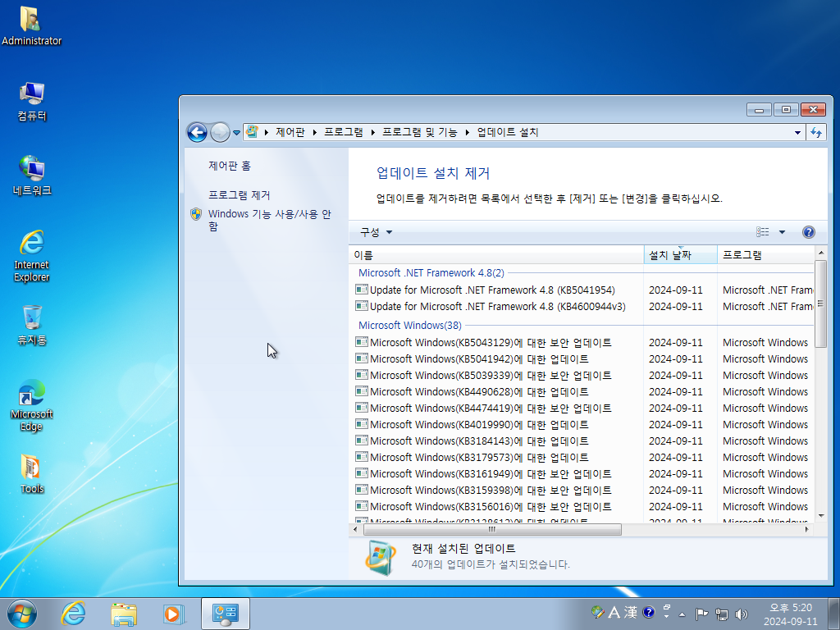Click icon of update KB3179573

[x=362, y=457]
